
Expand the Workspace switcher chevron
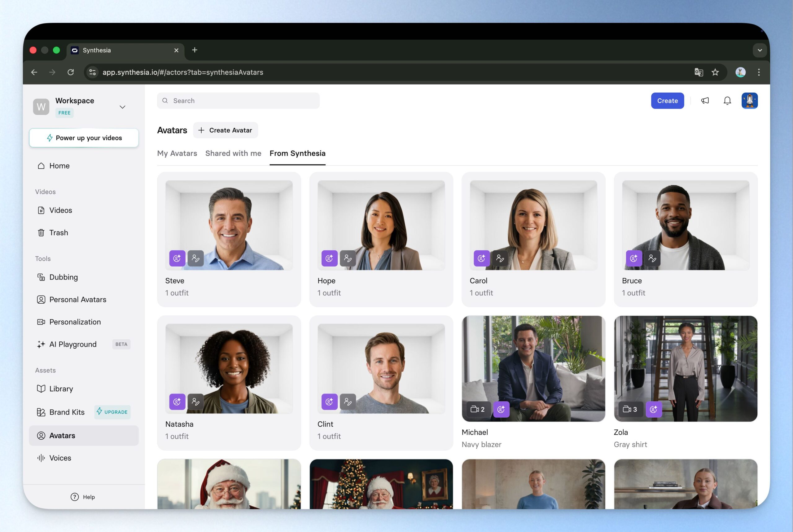click(122, 107)
